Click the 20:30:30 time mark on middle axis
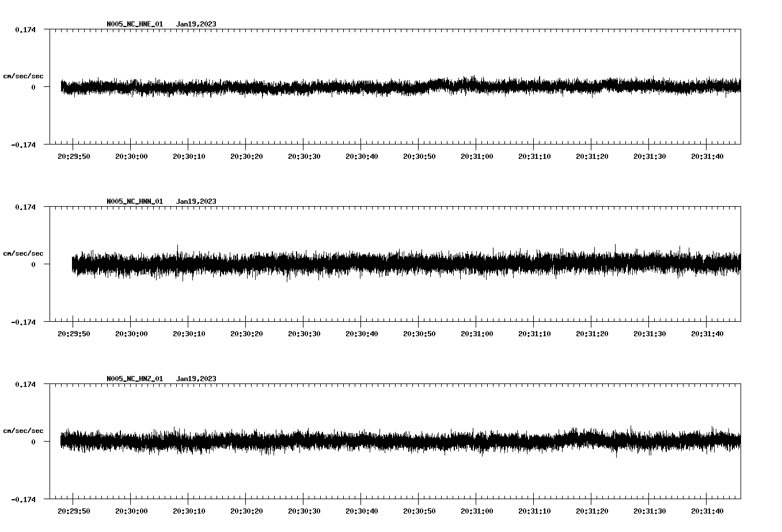The image size is (782, 532). [303, 333]
